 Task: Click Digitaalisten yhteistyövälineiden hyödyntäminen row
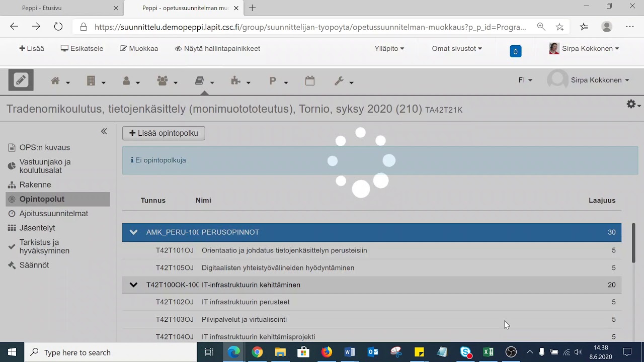pyautogui.click(x=372, y=268)
